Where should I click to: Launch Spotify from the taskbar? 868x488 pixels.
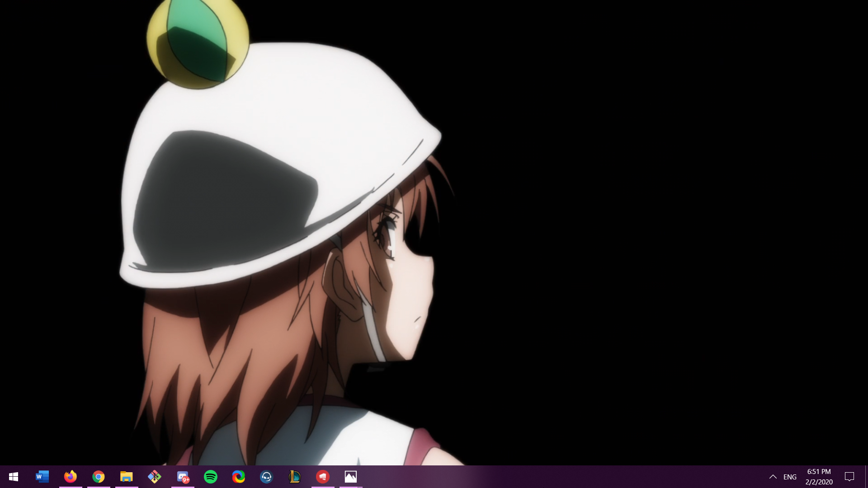211,477
